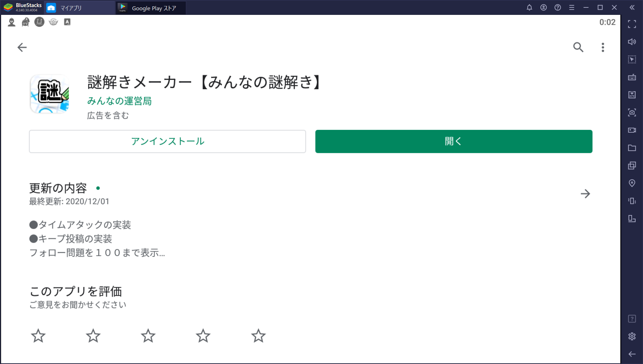Viewport: 643px width, 364px height.
Task: Click the 0:02 clock in status bar
Action: tap(607, 22)
